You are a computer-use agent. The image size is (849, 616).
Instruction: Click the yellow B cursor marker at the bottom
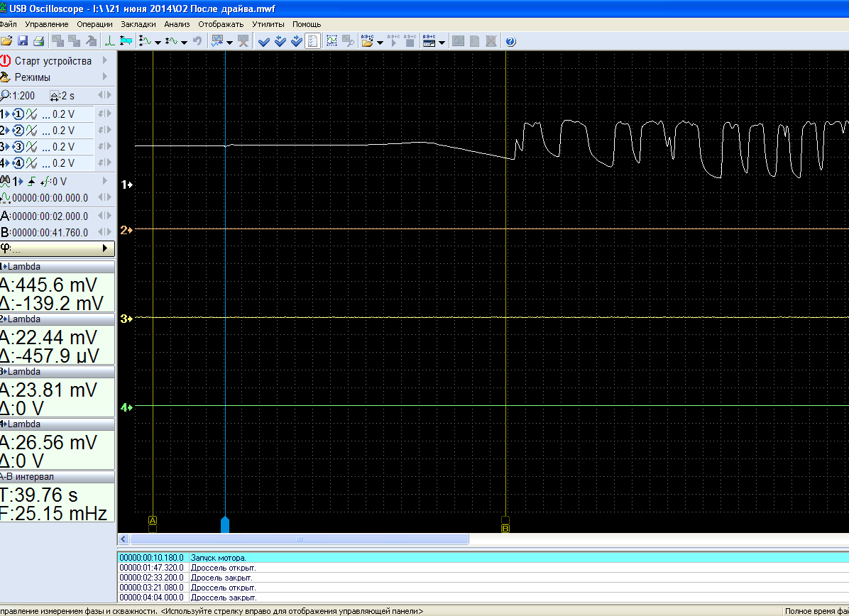pos(505,529)
